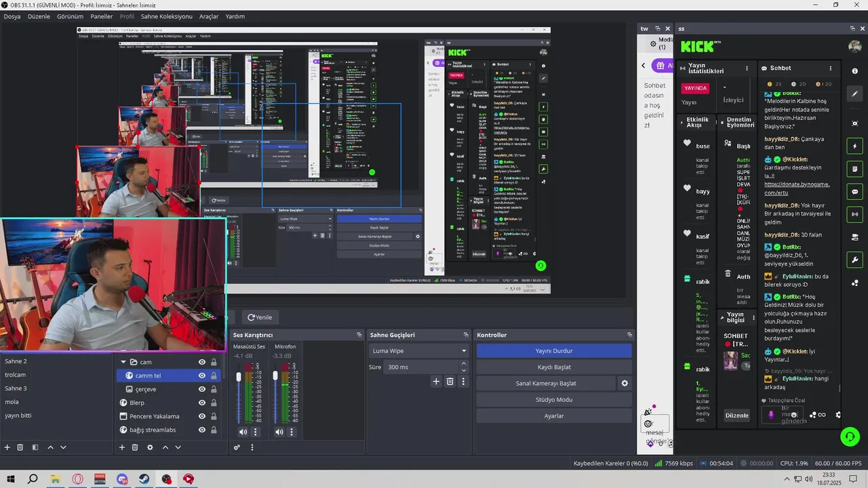The height and width of the screenshot is (488, 868).
Task: Mute the Mikrofon channel
Action: (279, 432)
